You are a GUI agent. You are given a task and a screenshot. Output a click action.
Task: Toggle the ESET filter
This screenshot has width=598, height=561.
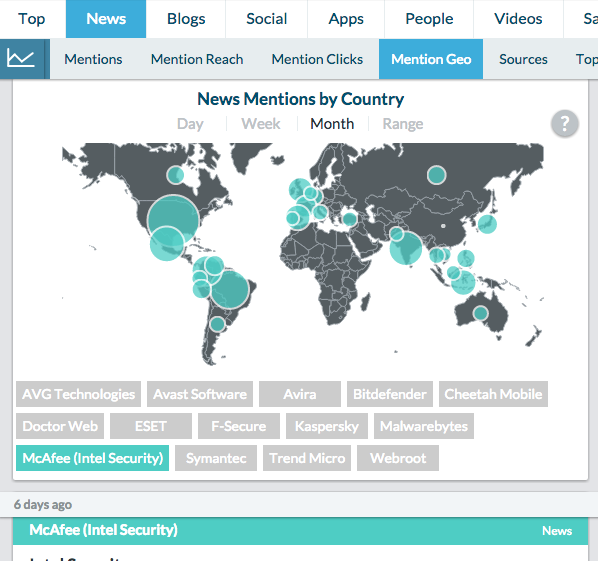[151, 426]
